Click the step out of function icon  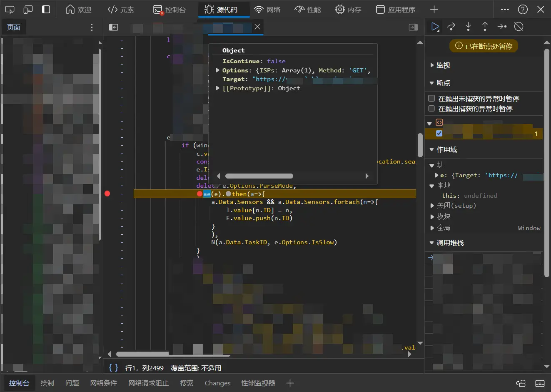(x=485, y=27)
